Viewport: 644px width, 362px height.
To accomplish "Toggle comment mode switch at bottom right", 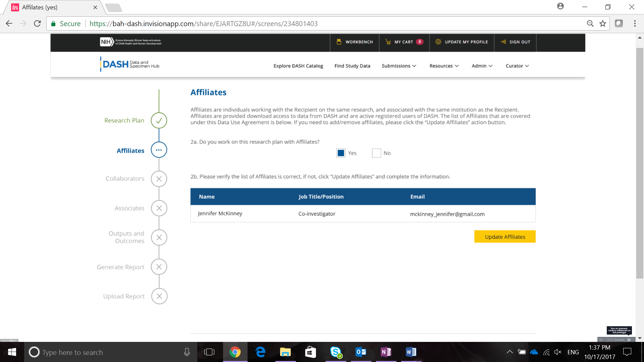I will tap(630, 340).
